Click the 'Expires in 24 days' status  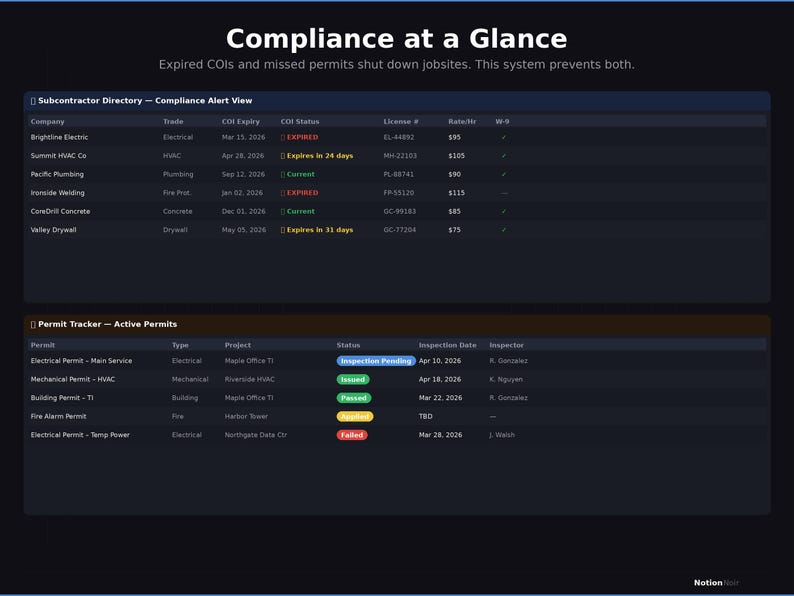tap(317, 156)
